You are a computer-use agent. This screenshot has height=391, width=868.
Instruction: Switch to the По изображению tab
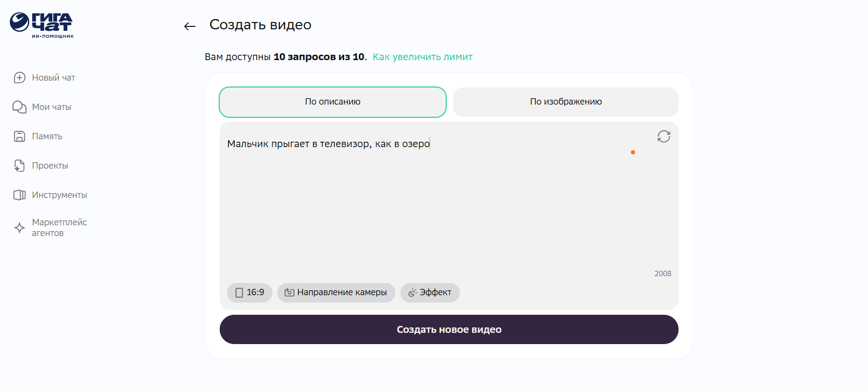[x=565, y=102]
